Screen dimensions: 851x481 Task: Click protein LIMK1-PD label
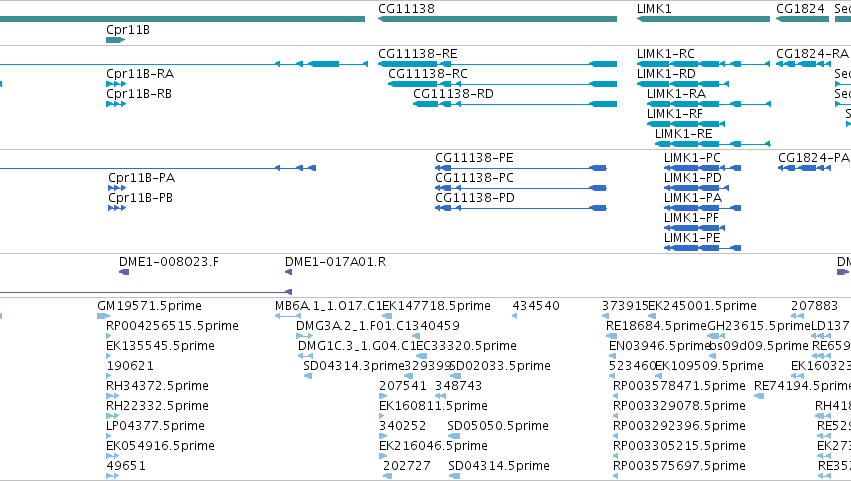point(693,178)
